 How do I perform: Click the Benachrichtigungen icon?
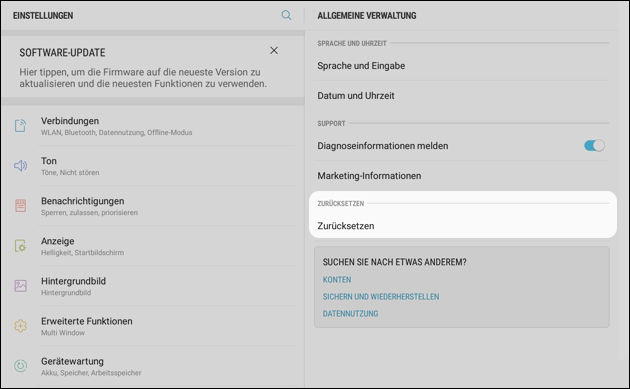[20, 206]
